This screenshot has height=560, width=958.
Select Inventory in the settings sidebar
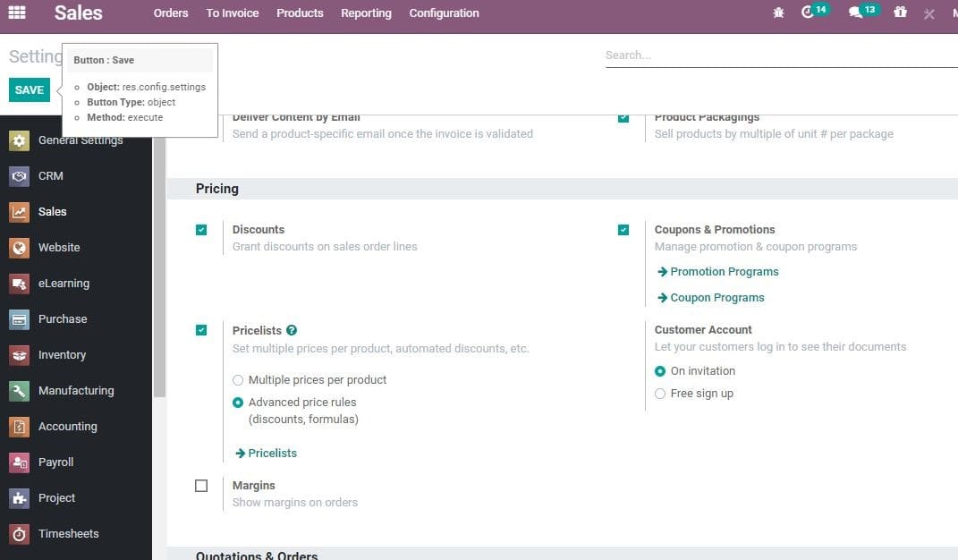coord(62,354)
